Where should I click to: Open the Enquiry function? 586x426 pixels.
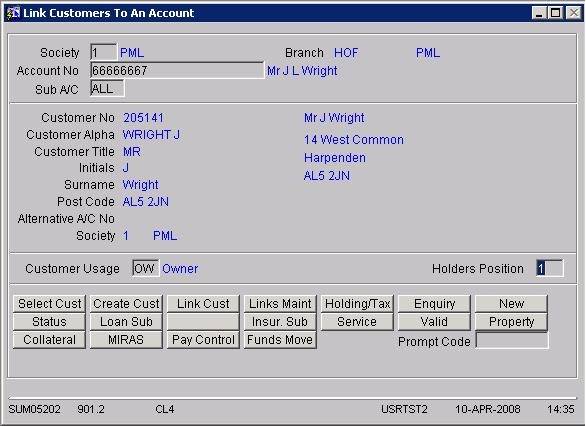[x=434, y=303]
